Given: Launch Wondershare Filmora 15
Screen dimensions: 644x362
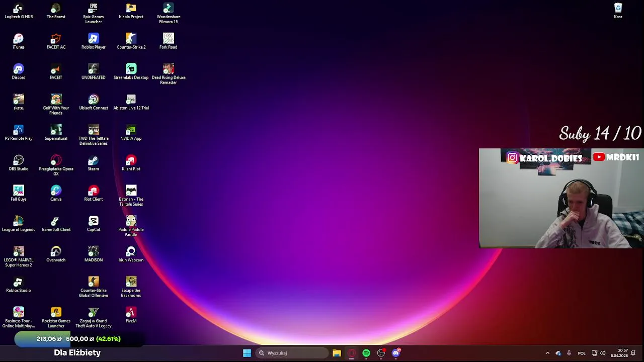Looking at the screenshot, I should 169,14.
